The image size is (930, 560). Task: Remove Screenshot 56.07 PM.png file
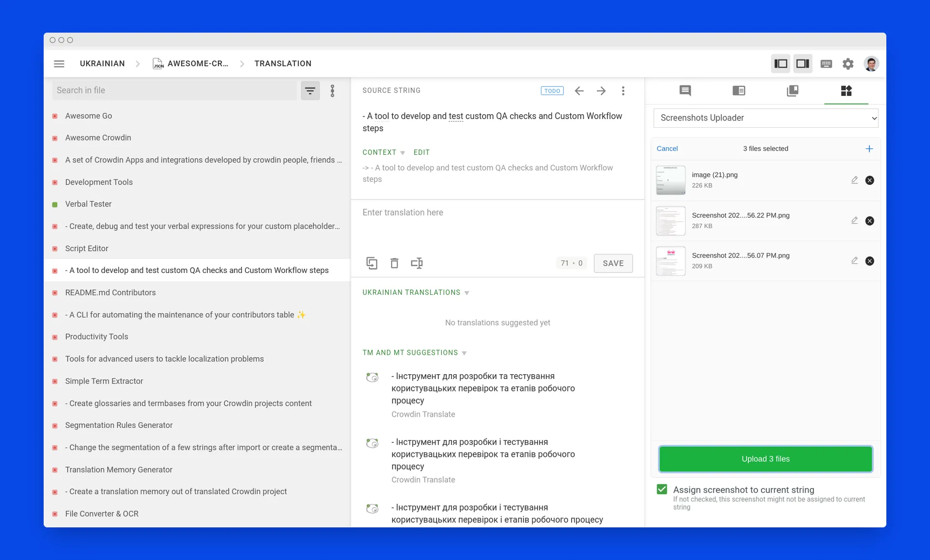[870, 261]
